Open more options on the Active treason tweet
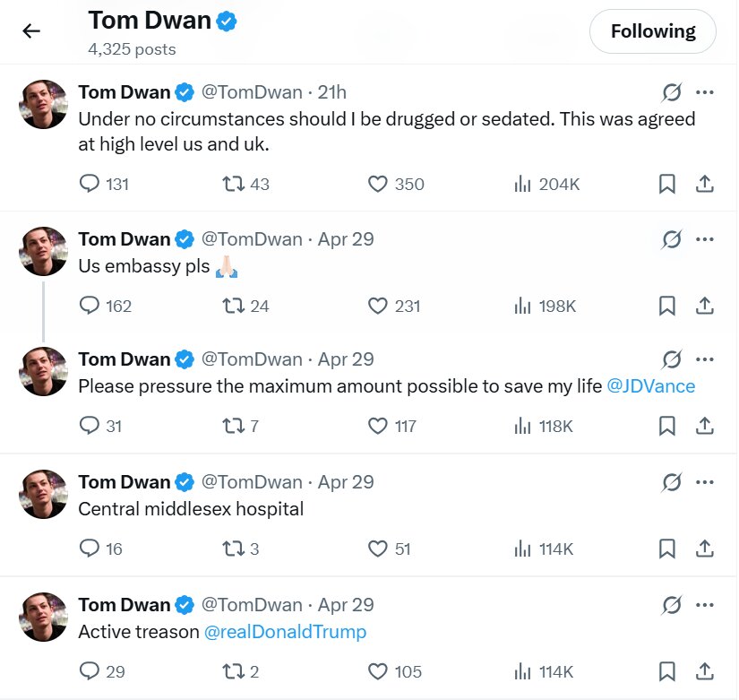Viewport: 739px width, 700px height. pyautogui.click(x=705, y=604)
